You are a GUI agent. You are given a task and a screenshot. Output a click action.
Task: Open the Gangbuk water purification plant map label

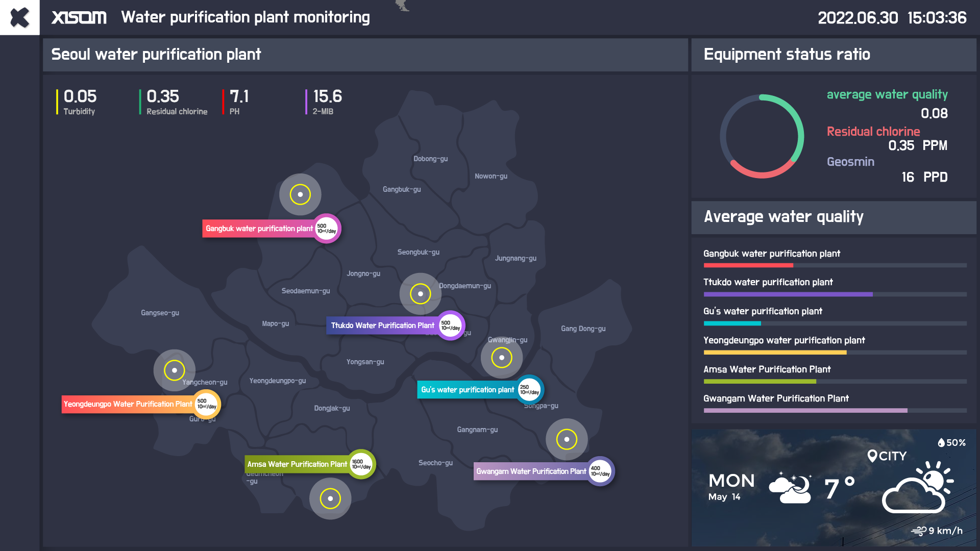pos(259,229)
